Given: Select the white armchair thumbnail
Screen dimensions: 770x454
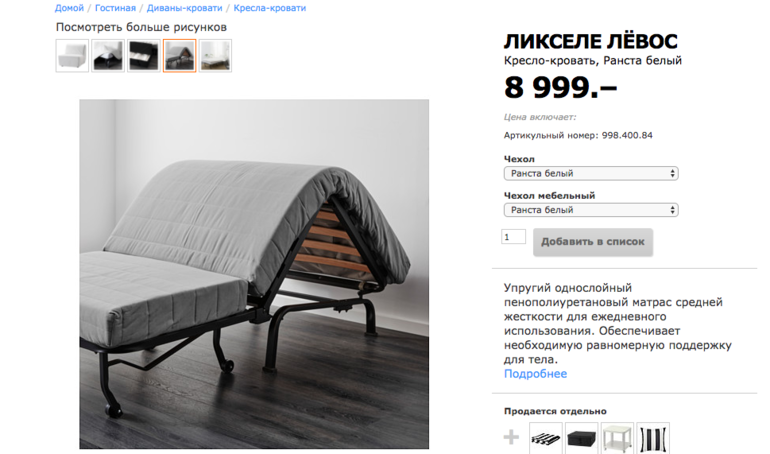Looking at the screenshot, I should 72,55.
